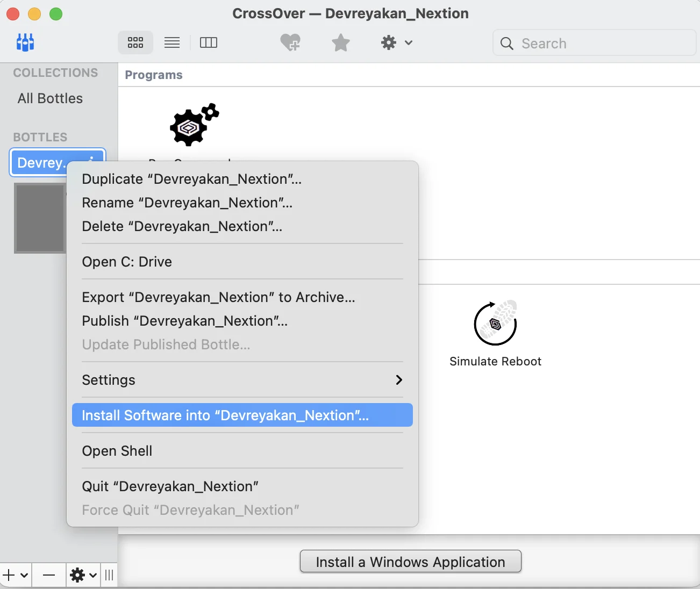The width and height of the screenshot is (700, 589).
Task: Switch to icon grid view
Action: click(x=135, y=42)
